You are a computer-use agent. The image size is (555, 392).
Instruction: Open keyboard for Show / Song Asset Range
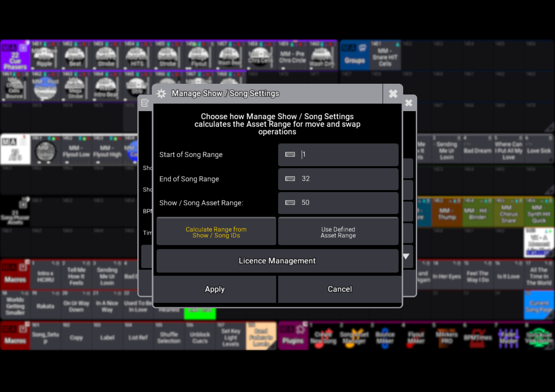click(x=290, y=203)
